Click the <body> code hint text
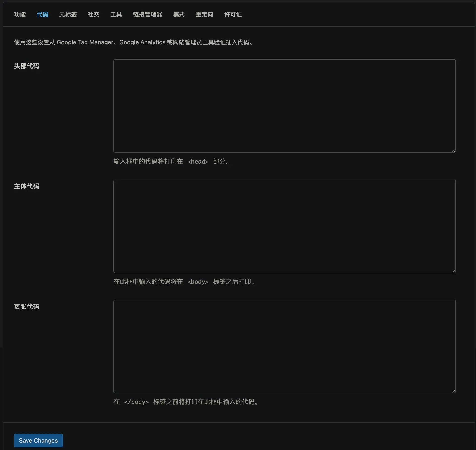The width and height of the screenshot is (476, 450). pos(198,282)
